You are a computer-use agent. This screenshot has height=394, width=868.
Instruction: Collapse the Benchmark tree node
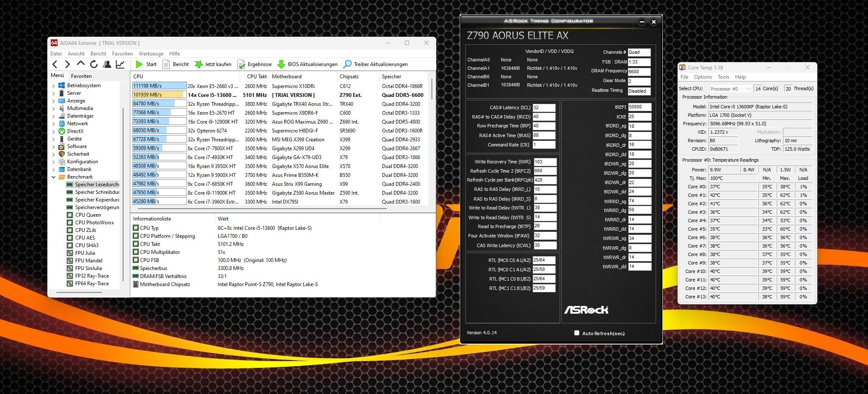(54, 177)
